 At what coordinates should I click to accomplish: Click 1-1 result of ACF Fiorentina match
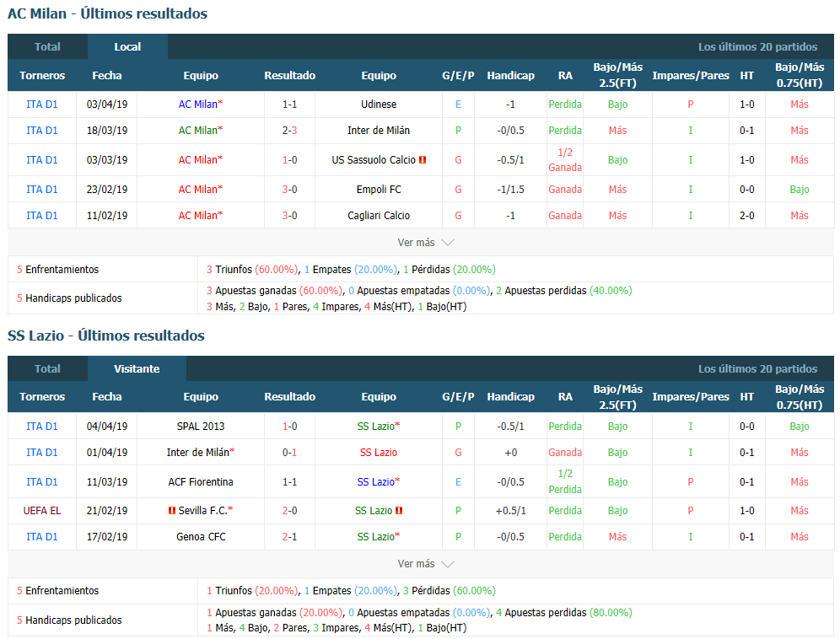[290, 481]
